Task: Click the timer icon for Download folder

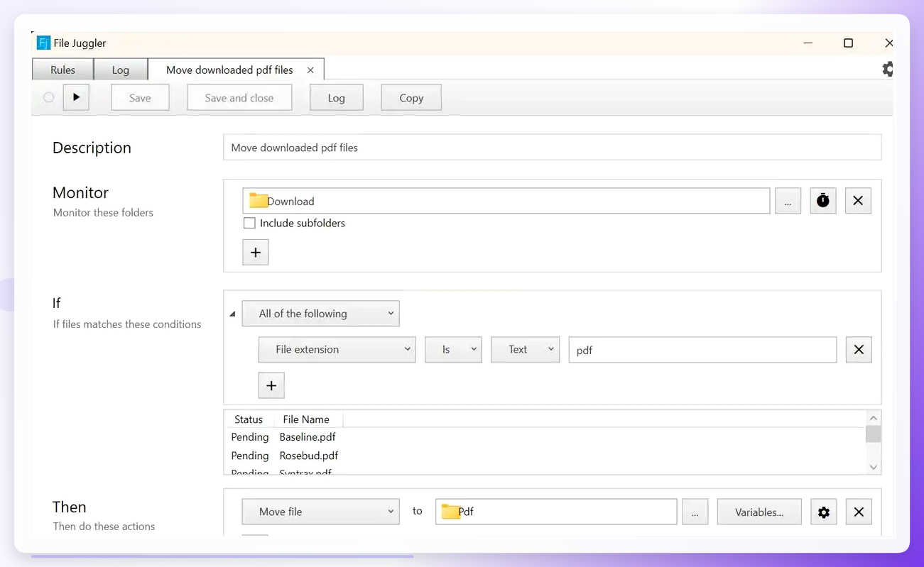Action: tap(822, 201)
